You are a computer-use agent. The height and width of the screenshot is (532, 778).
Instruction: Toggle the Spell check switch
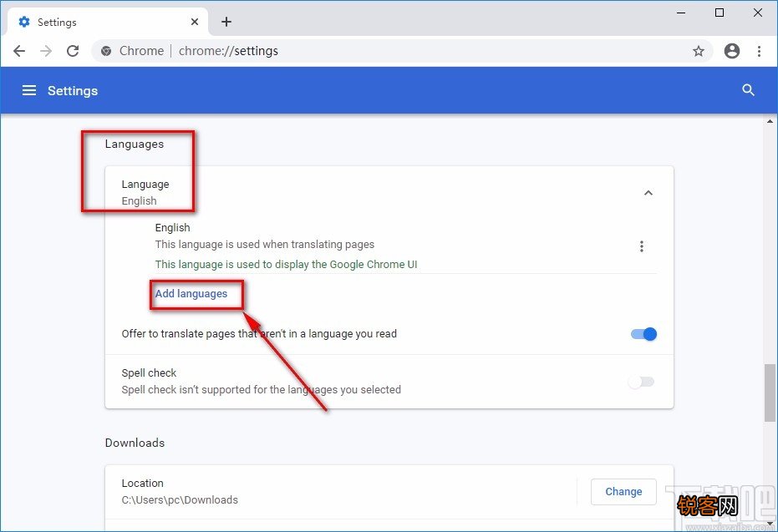(642, 382)
